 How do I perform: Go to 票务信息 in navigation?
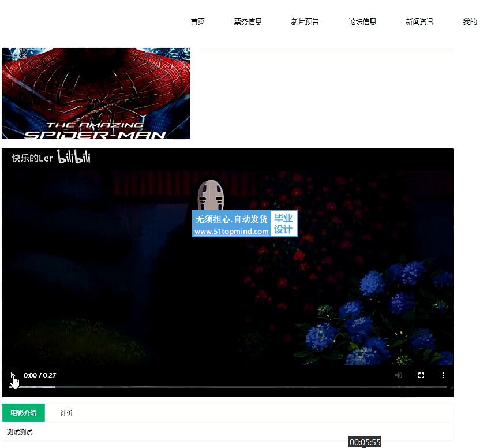[248, 21]
